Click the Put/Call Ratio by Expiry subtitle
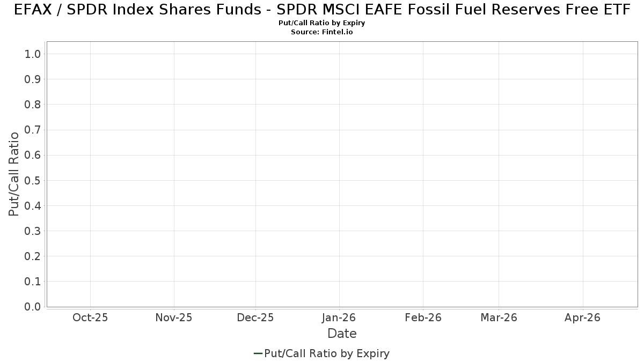Viewport: 644px width, 362px height. (x=322, y=23)
